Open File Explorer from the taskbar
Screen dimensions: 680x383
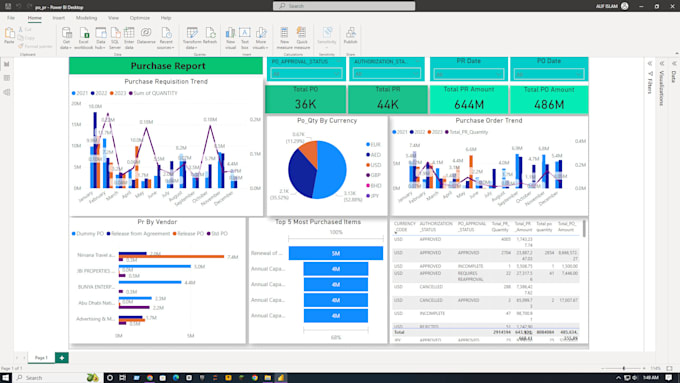(267, 378)
